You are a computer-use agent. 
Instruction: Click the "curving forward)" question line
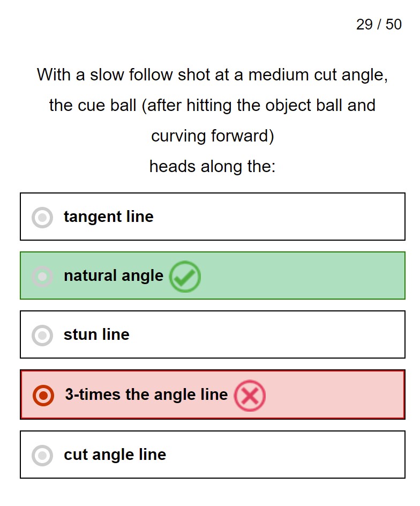point(212,136)
